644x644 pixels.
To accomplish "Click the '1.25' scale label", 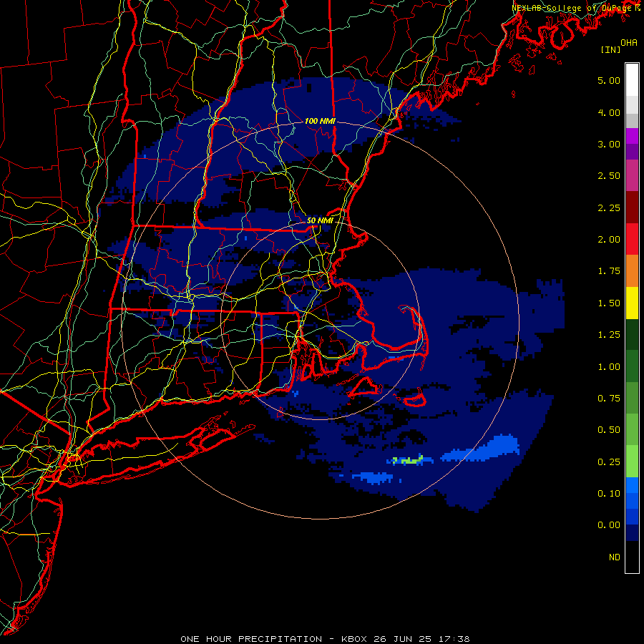I will [609, 335].
